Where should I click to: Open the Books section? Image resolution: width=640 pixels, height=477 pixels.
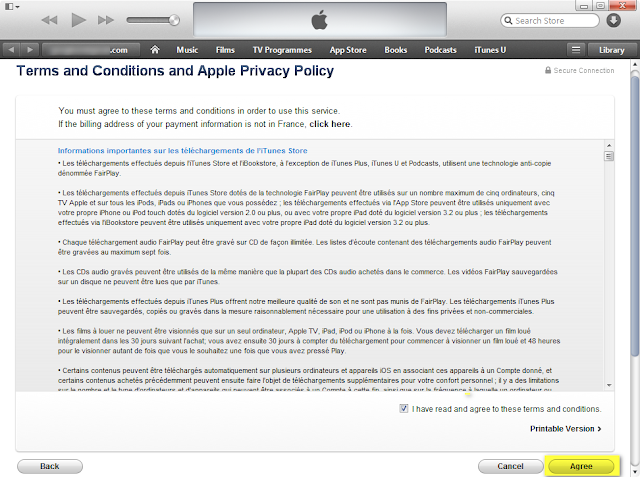pos(396,50)
